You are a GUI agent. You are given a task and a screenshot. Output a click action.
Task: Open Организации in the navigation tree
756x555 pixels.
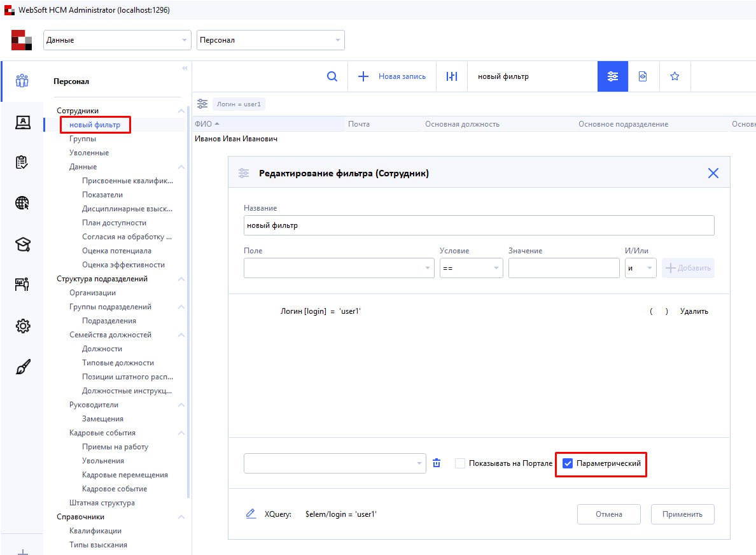(x=92, y=293)
